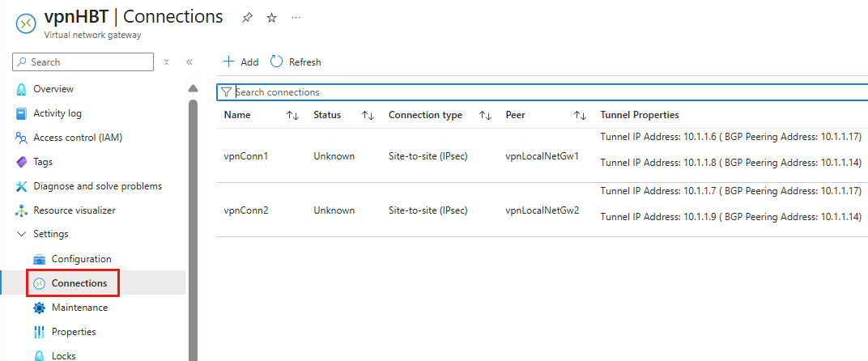The image size is (868, 361).
Task: Clear the sidebar search box
Action: 166,62
